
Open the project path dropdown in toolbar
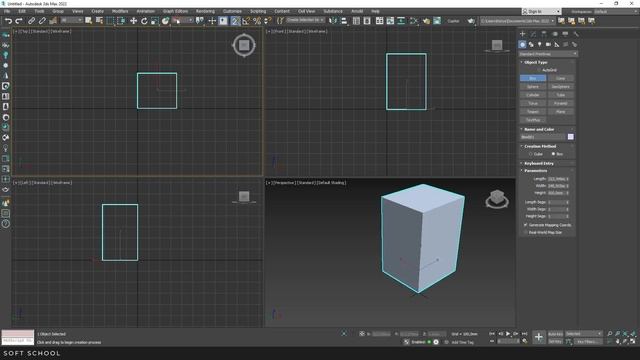[x=518, y=21]
